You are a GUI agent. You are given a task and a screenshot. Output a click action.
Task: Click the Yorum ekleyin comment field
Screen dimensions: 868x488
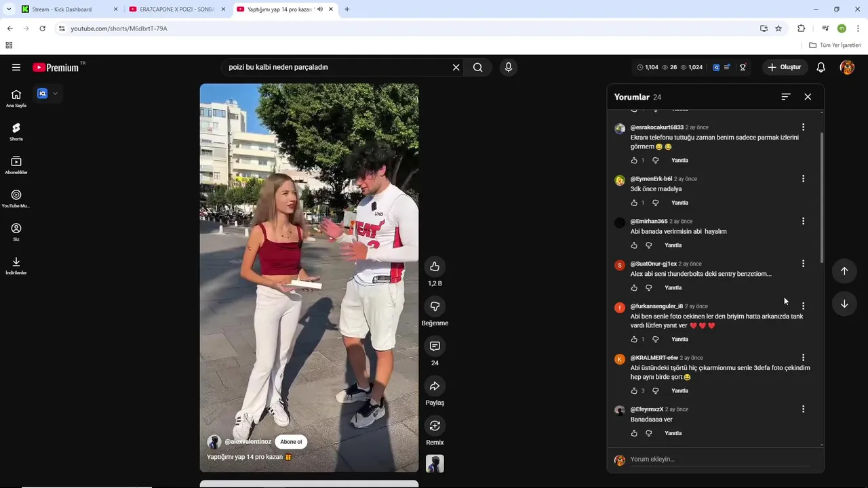719,460
